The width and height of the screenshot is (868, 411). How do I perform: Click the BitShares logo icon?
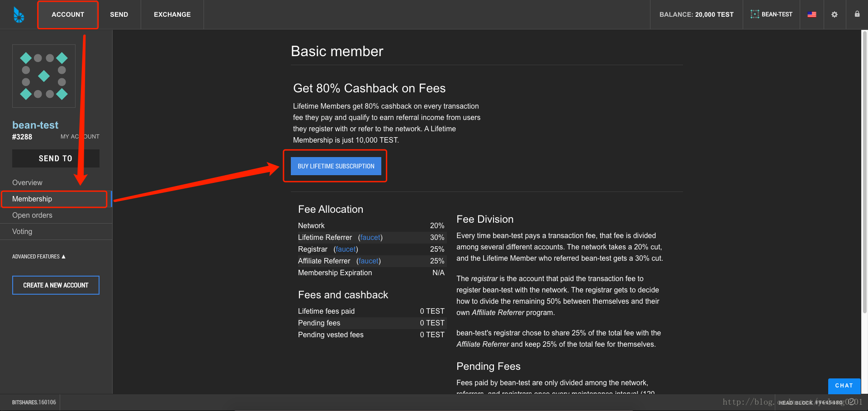pyautogui.click(x=19, y=14)
